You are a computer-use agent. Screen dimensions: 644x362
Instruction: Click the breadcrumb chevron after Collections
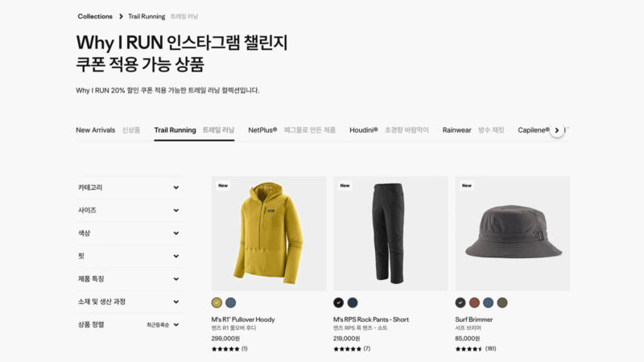tap(121, 16)
